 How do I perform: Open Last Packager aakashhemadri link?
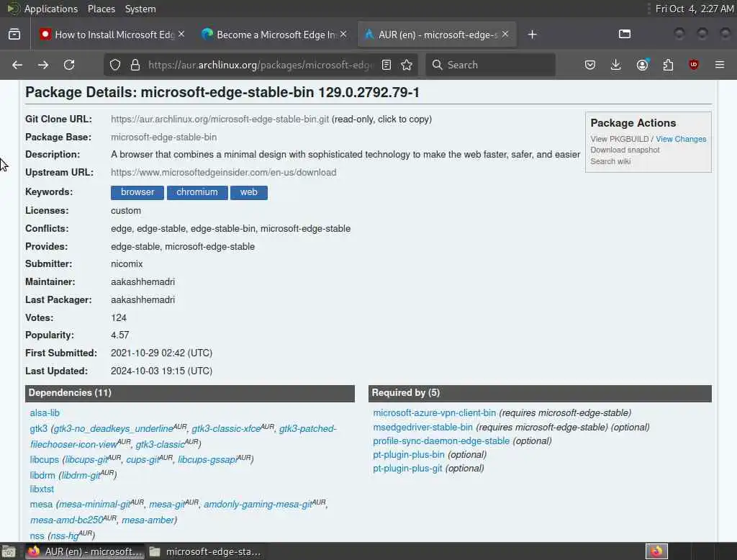143,300
